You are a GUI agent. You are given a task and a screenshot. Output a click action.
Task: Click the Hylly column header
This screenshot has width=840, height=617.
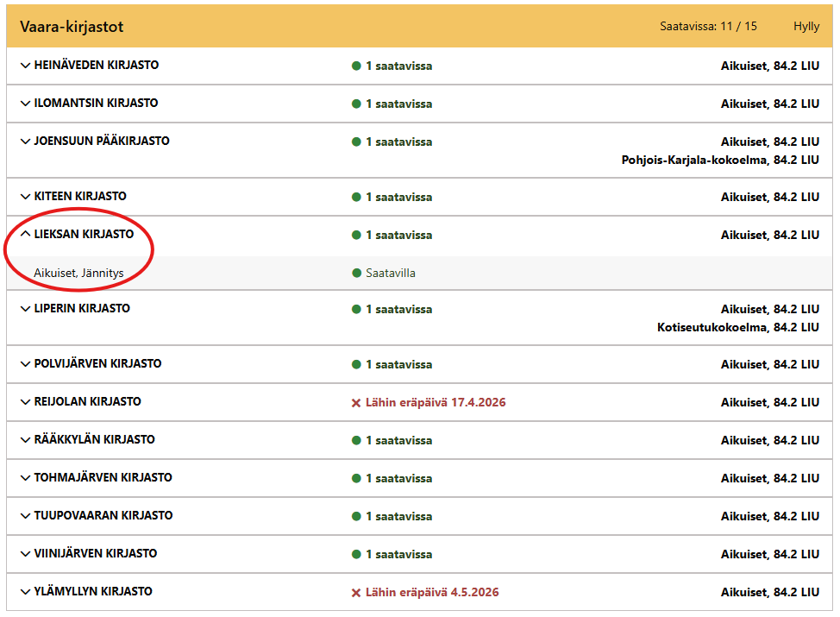tap(806, 27)
